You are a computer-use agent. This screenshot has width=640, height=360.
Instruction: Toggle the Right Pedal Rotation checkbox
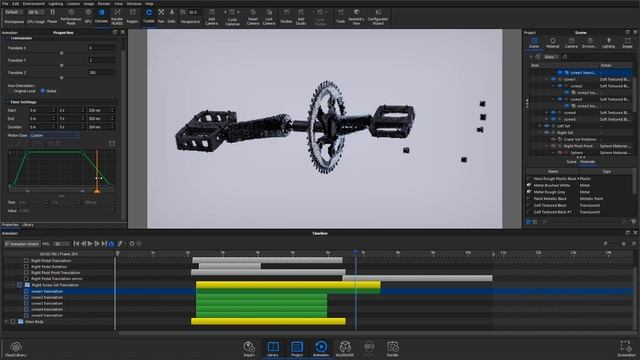(26, 267)
